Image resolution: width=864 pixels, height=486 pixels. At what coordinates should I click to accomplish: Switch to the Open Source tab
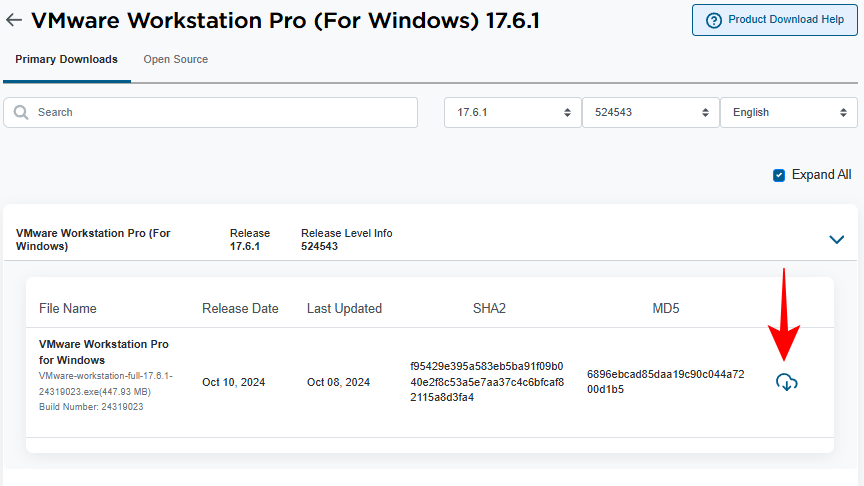[x=175, y=60]
